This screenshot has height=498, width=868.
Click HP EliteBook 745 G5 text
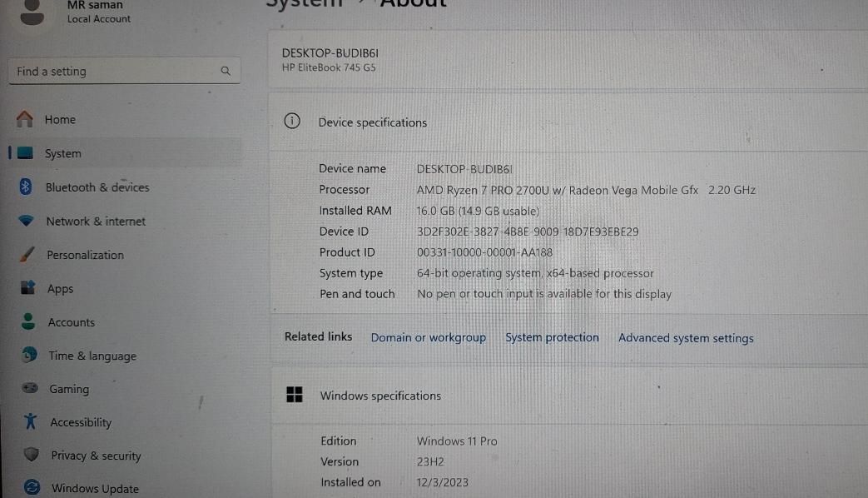(329, 67)
